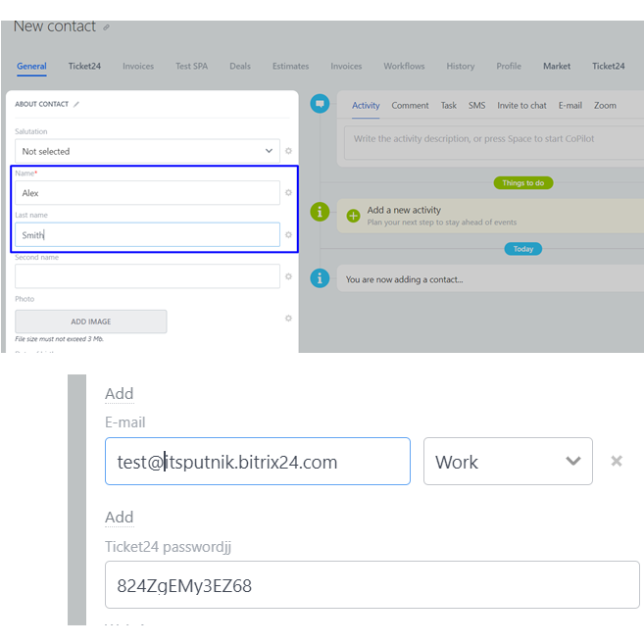The height and width of the screenshot is (644, 644).
Task: Click gear icon next to Salutation field
Action: click(288, 151)
